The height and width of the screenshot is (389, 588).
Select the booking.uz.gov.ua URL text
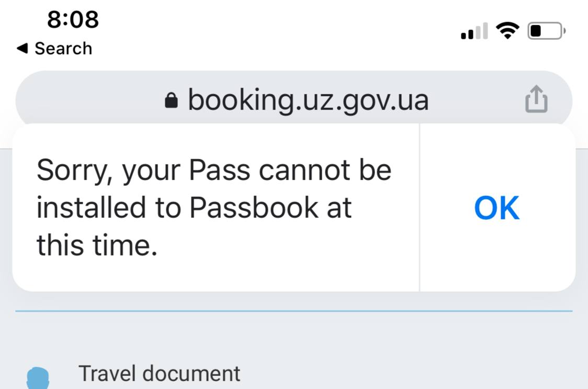(x=308, y=100)
